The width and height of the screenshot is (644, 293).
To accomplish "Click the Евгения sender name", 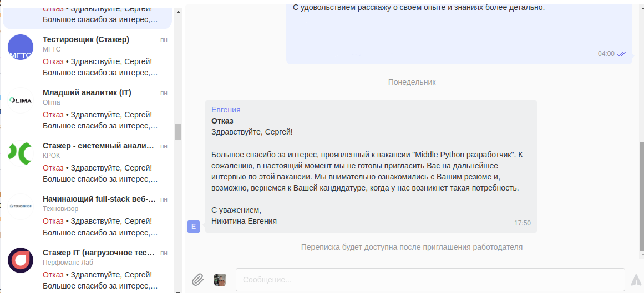I will [x=226, y=110].
